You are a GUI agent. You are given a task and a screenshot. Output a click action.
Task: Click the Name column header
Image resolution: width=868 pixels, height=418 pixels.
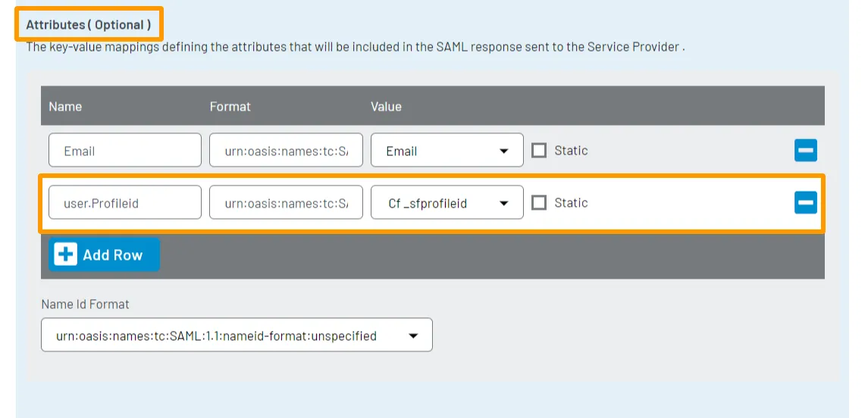point(65,106)
